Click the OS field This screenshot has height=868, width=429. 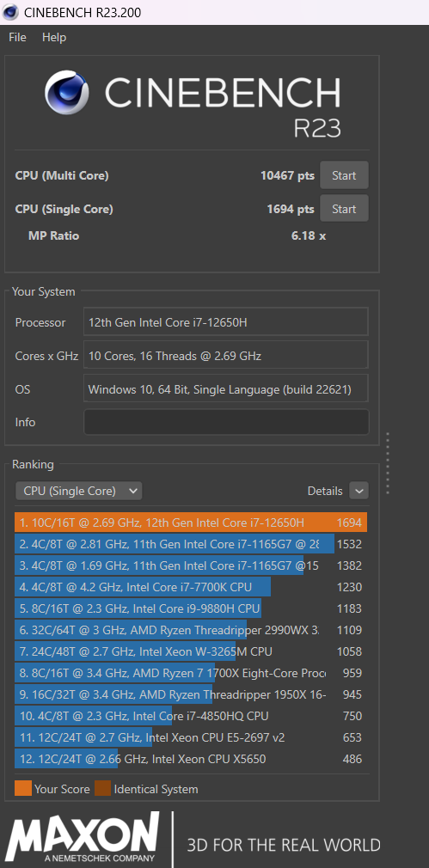(x=226, y=389)
